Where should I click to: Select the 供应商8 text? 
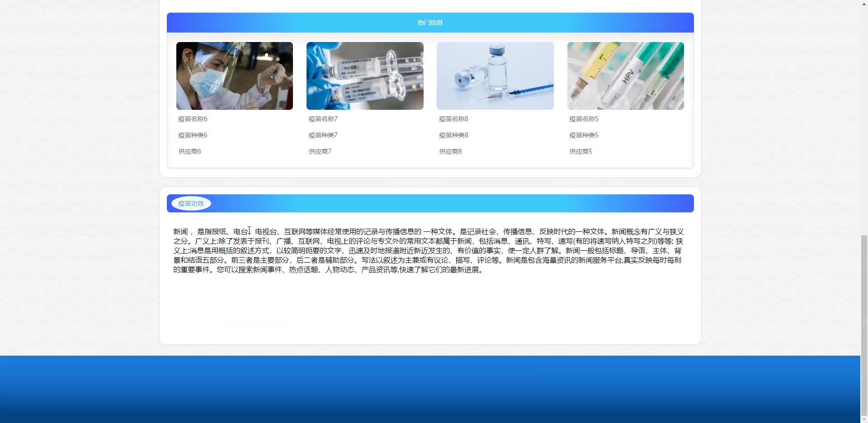coord(450,151)
